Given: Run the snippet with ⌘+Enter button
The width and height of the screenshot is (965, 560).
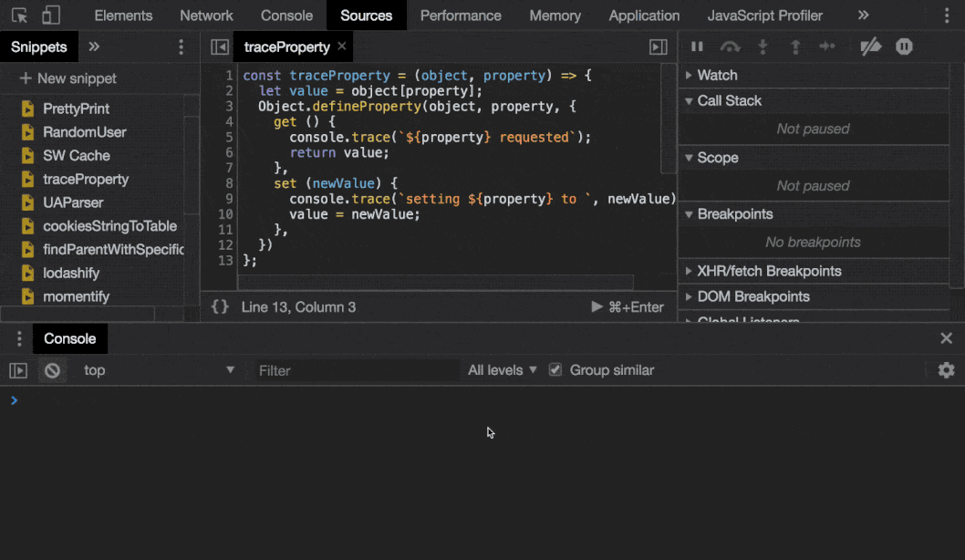Looking at the screenshot, I should click(x=628, y=307).
